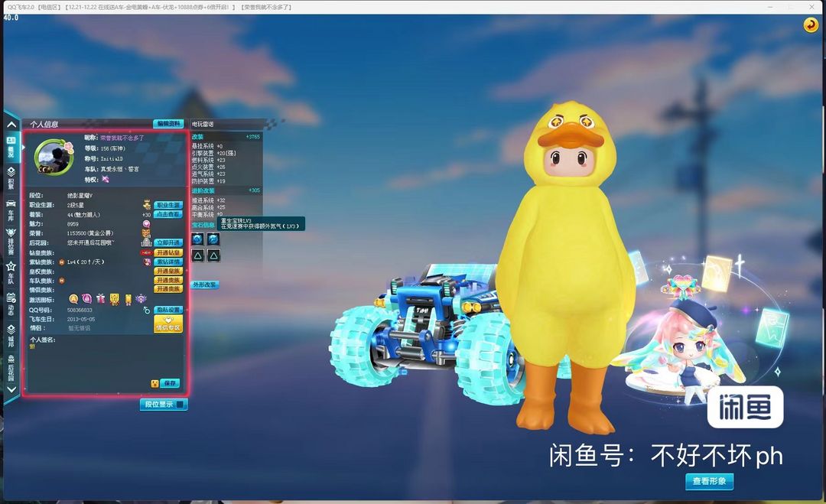826x504 pixels.
Task: Click the pink-haired pet character
Action: click(x=685, y=347)
